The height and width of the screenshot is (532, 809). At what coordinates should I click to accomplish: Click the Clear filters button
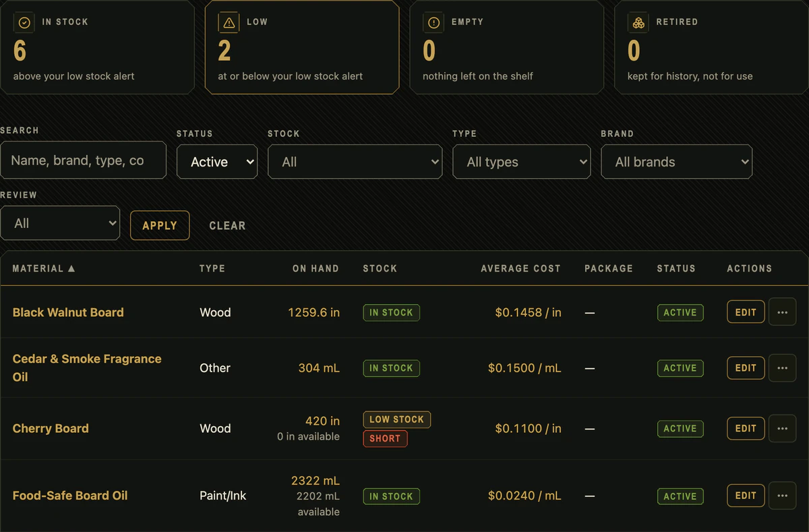click(227, 226)
